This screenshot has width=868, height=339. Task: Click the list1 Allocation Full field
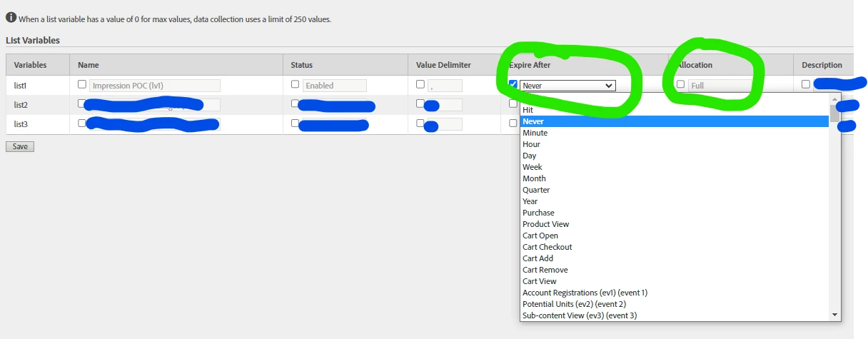point(720,86)
